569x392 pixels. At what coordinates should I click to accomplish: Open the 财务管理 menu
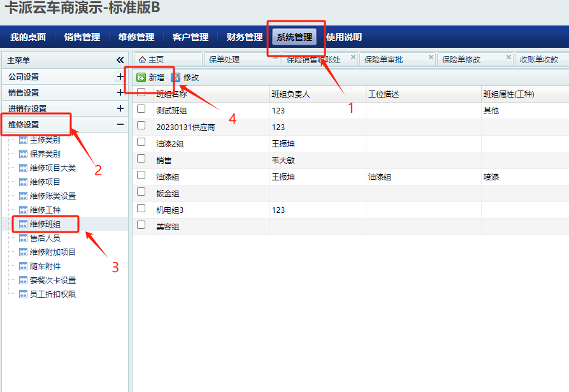coord(245,37)
